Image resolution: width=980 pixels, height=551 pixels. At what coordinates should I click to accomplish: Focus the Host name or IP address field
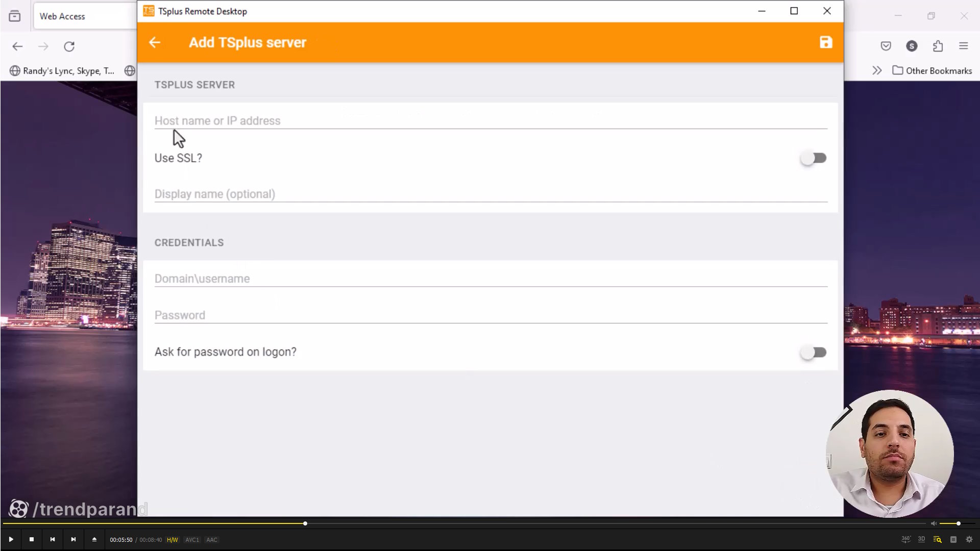(491, 121)
